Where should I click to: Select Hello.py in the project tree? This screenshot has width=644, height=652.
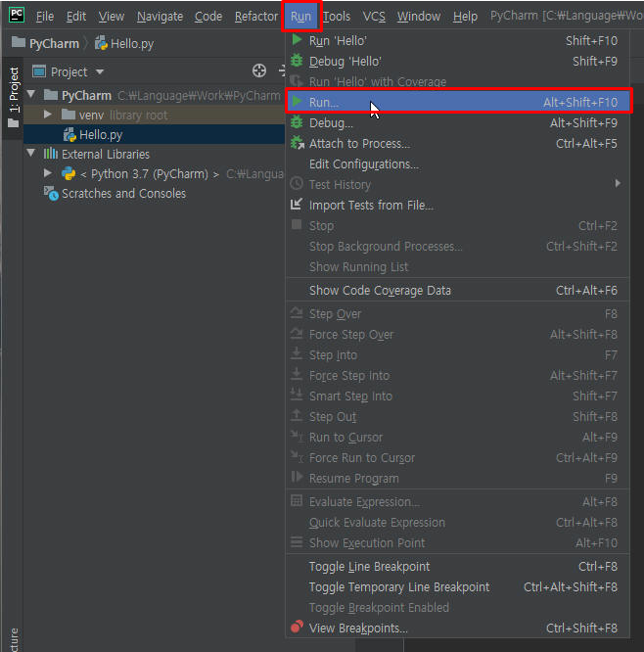point(155,135)
